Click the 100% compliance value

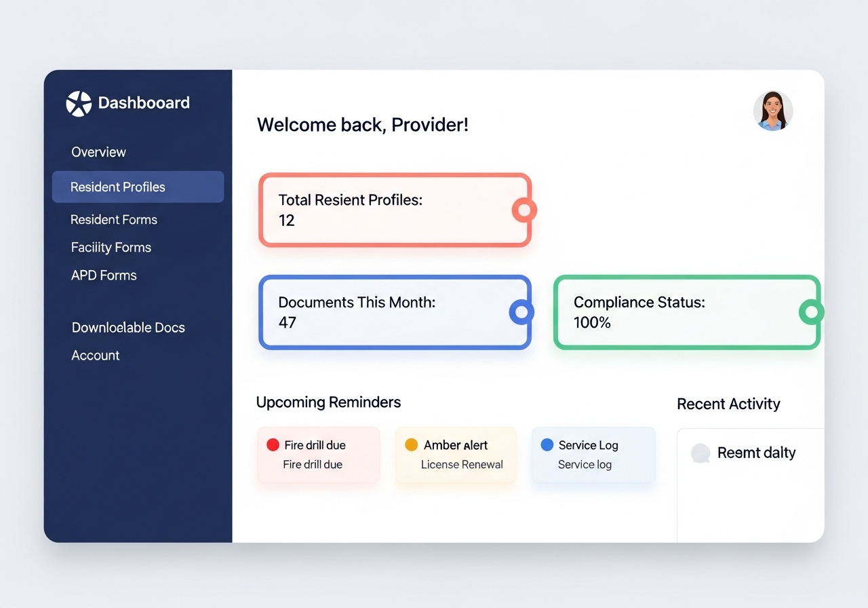point(592,322)
